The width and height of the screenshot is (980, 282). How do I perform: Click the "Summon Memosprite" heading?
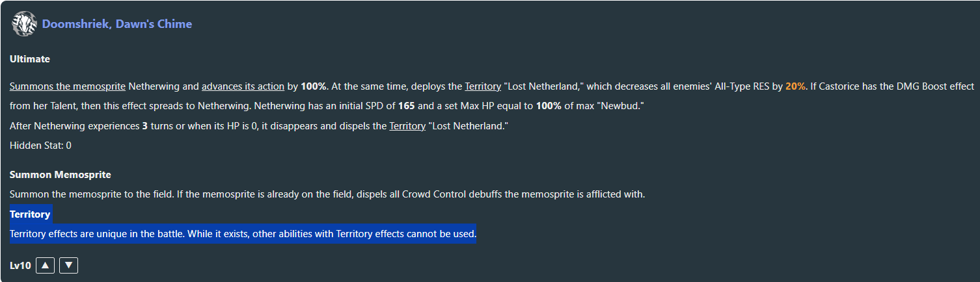click(61, 175)
